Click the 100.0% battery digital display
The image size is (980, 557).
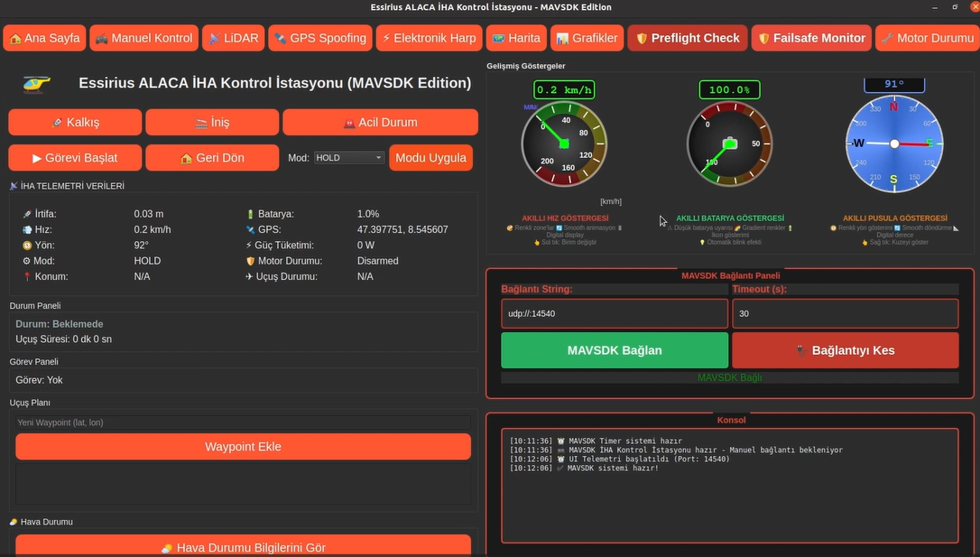[x=729, y=90]
